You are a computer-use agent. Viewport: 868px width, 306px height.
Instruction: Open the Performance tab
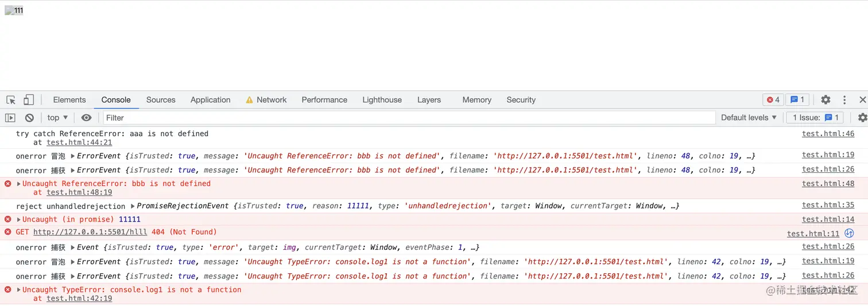(x=324, y=100)
